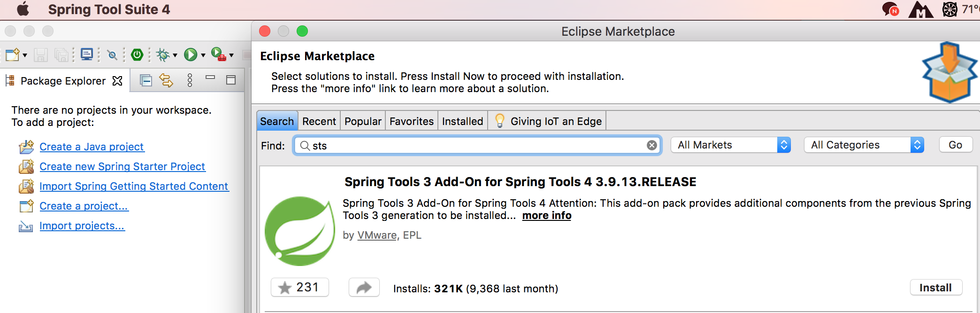Click the Spring Tools 3 Add-On title

pyautogui.click(x=521, y=182)
